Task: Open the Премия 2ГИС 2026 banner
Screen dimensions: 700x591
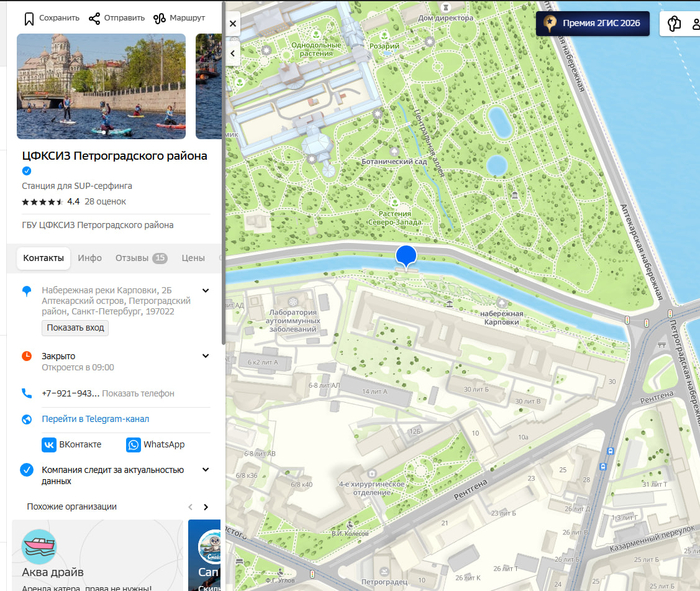Action: (x=592, y=23)
